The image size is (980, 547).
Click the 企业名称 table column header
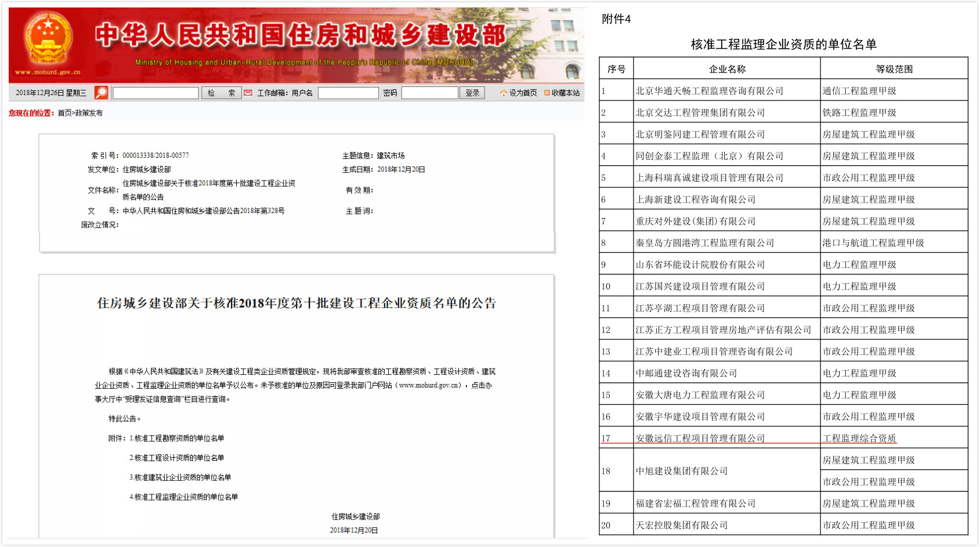pos(726,69)
